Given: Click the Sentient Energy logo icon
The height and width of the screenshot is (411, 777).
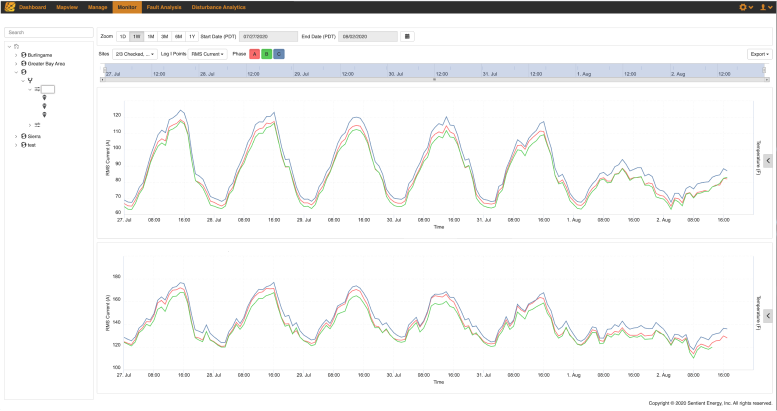Looking at the screenshot, I should [9, 7].
